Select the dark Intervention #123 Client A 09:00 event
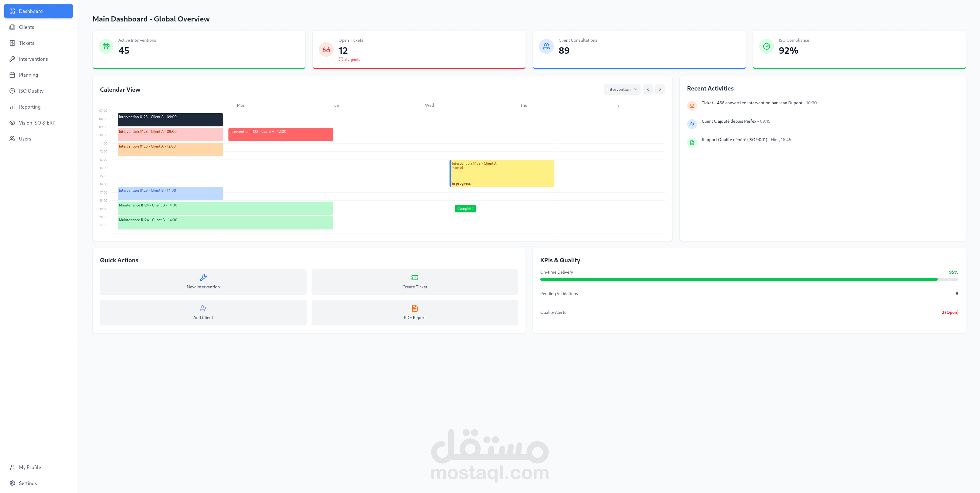 170,120
